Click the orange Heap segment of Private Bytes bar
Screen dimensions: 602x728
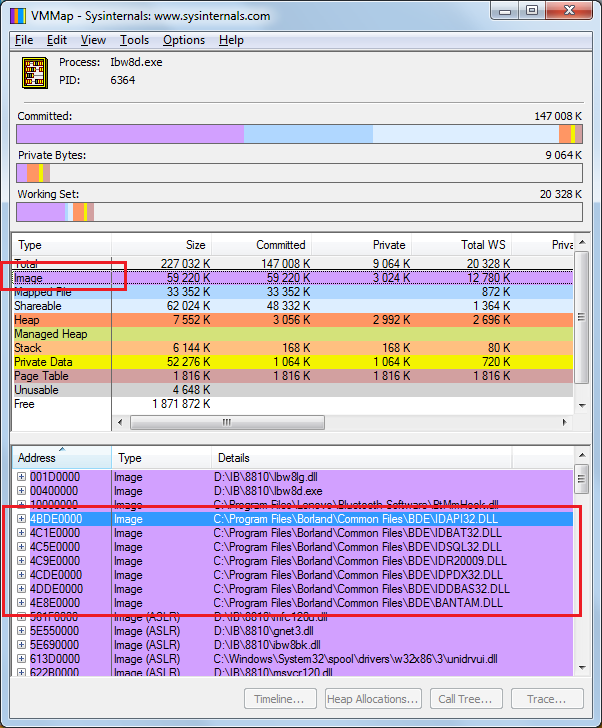[33, 173]
